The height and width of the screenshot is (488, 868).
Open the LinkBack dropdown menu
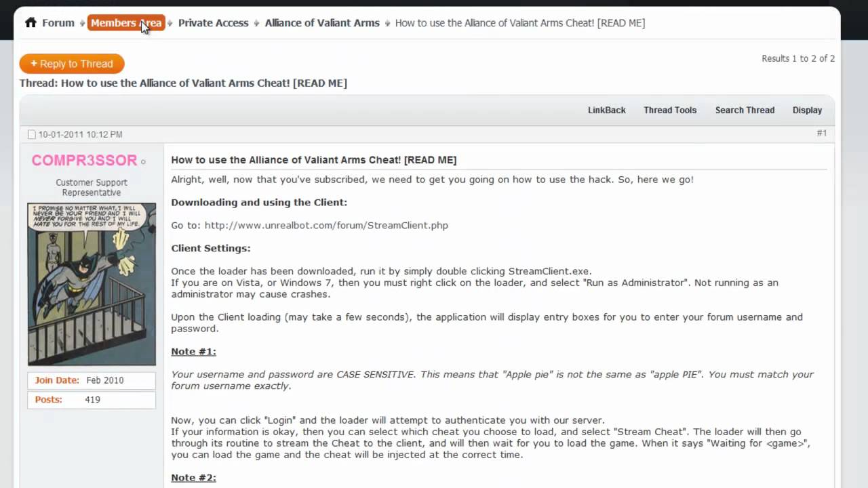coord(606,110)
